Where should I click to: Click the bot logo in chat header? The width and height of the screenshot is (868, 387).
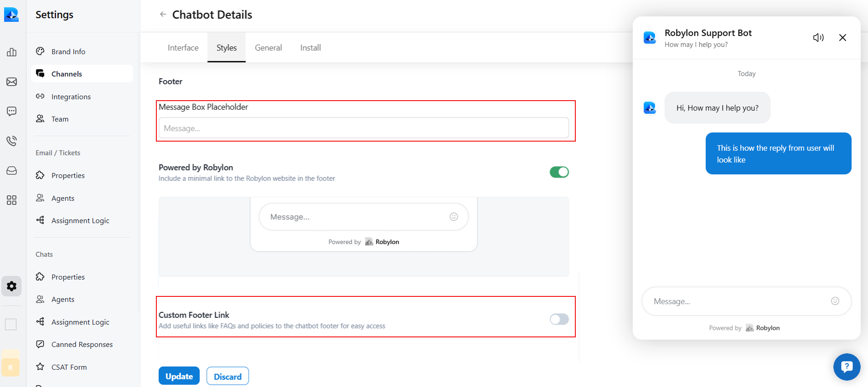click(650, 38)
